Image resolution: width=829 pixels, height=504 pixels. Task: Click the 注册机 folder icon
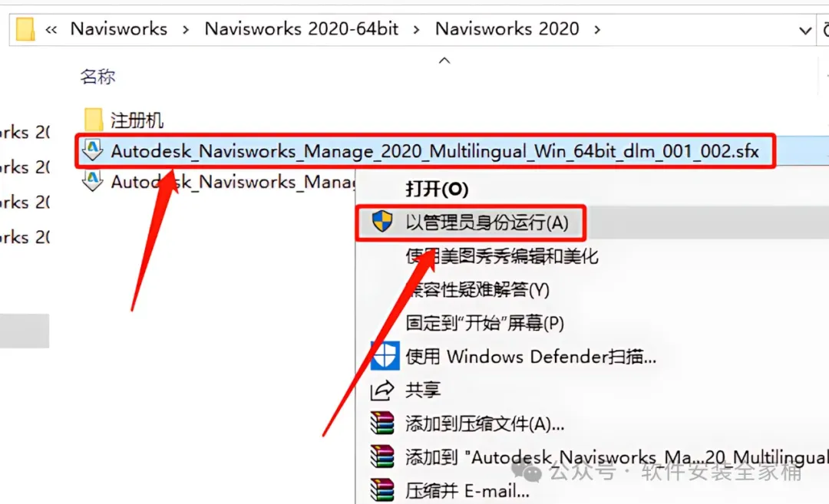94,120
